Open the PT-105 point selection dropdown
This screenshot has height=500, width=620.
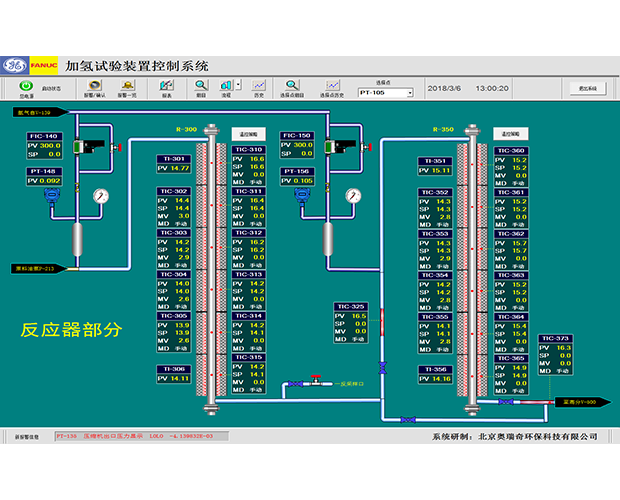[410, 92]
